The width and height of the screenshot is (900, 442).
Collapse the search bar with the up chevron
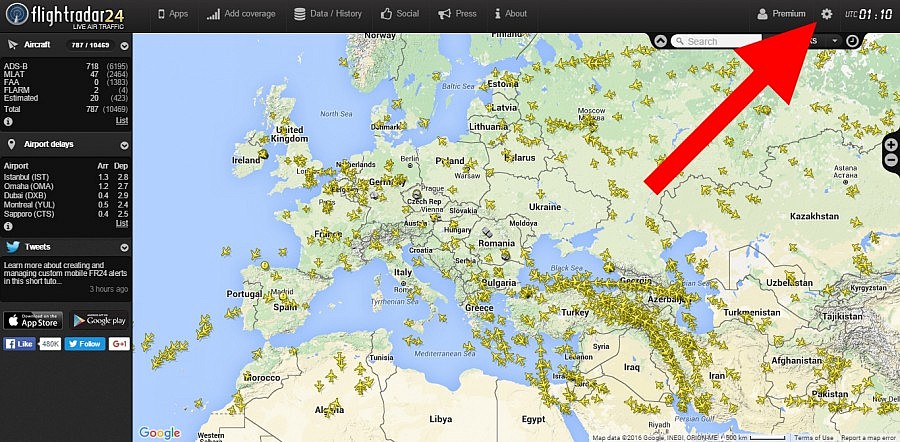[x=660, y=41]
